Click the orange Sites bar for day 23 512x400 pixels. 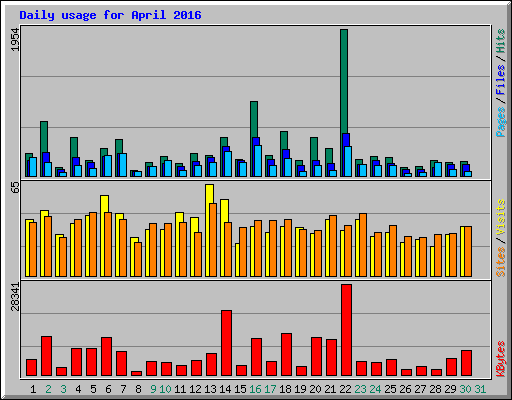tap(363, 245)
